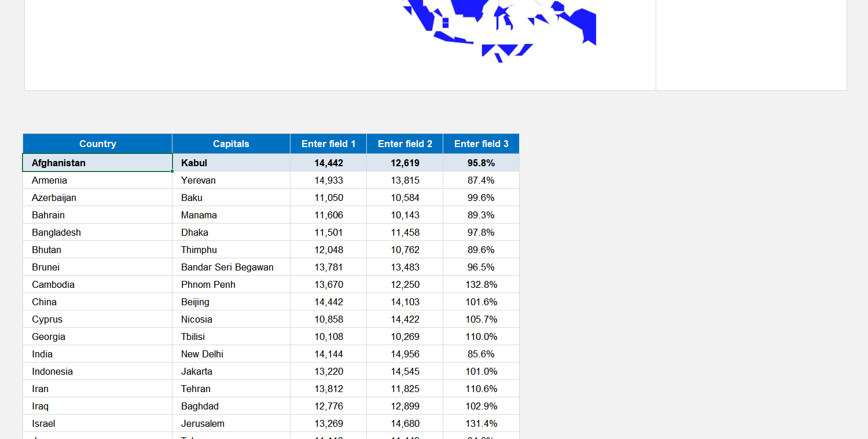The width and height of the screenshot is (868, 439).
Task: Click the 'Enter field 3' header cell
Action: pos(481,144)
